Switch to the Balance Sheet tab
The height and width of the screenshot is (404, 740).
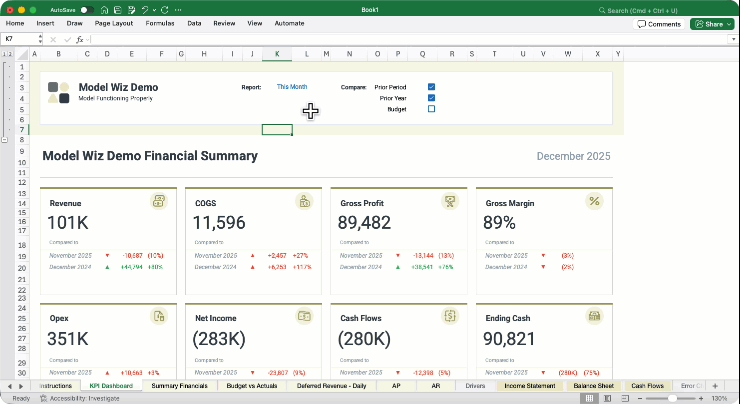tap(593, 385)
